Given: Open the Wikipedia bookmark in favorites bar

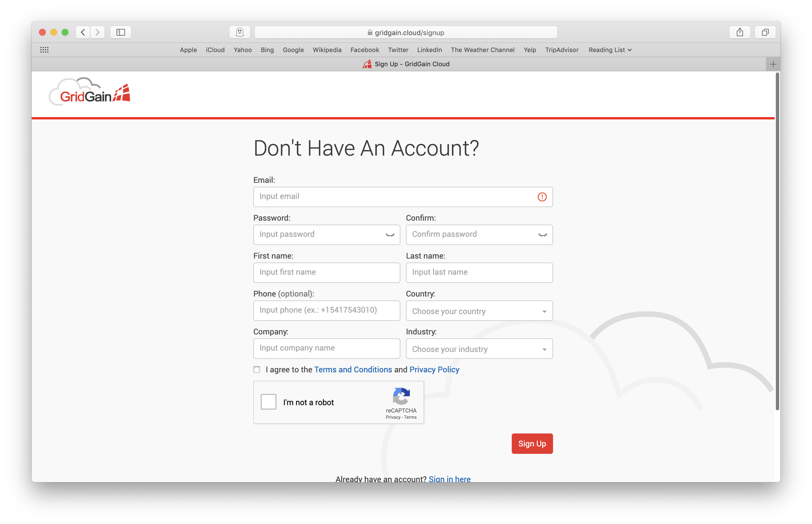Looking at the screenshot, I should click(x=327, y=50).
